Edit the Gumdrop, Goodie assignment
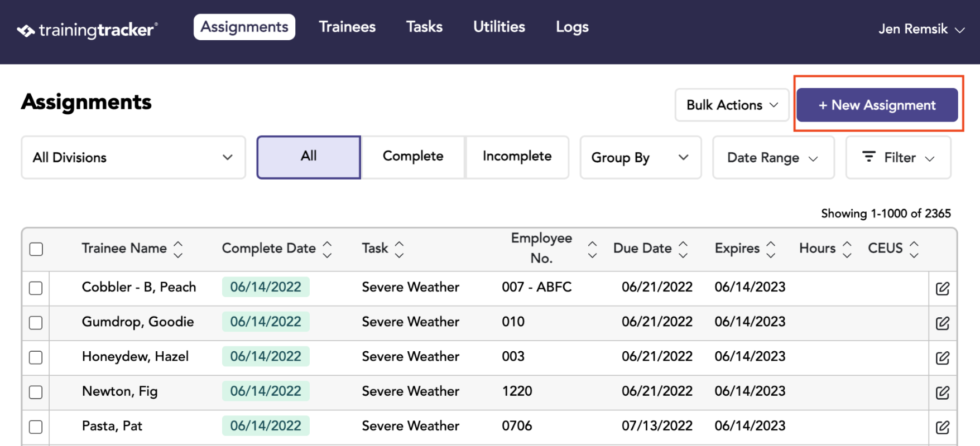Image resolution: width=980 pixels, height=446 pixels. [943, 323]
